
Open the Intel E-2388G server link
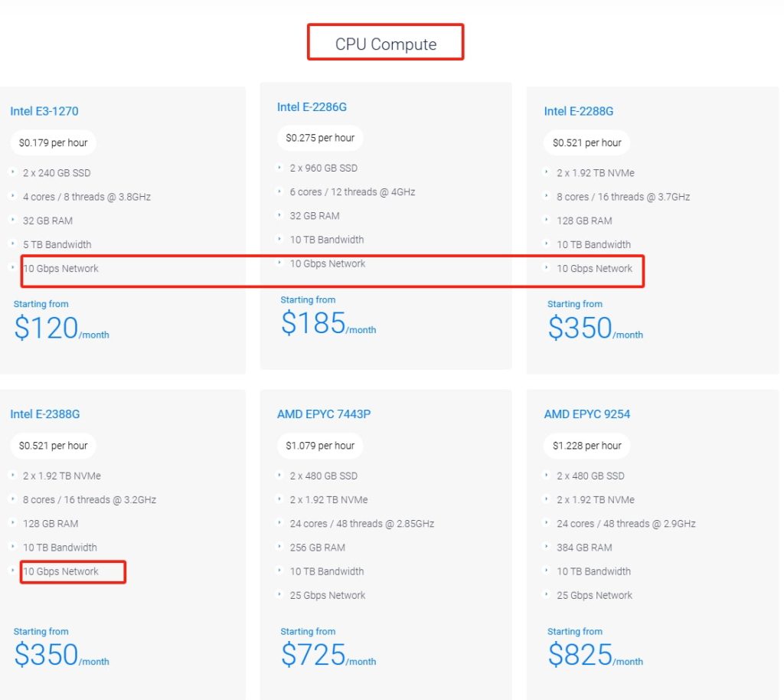coord(44,414)
